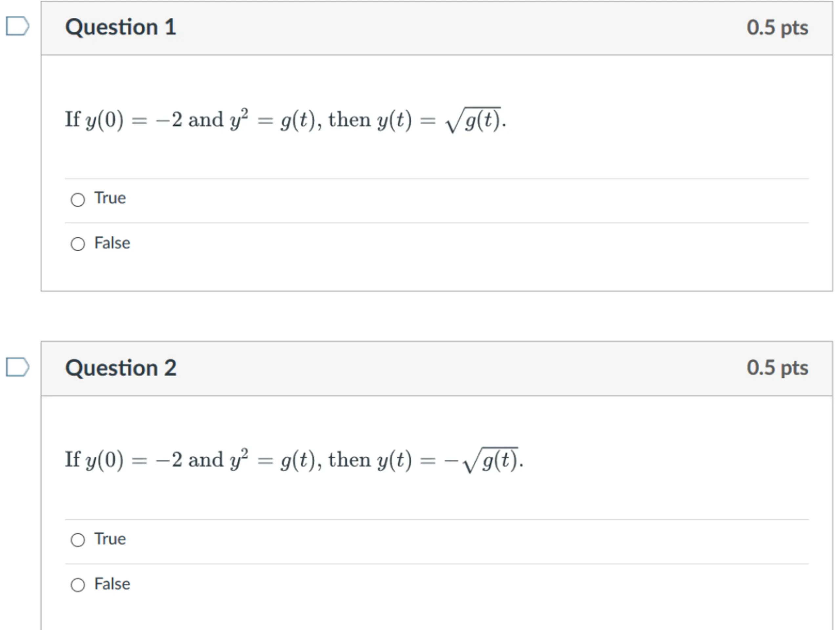Click the y(0) = −2 condition in Question 2

click(134, 460)
